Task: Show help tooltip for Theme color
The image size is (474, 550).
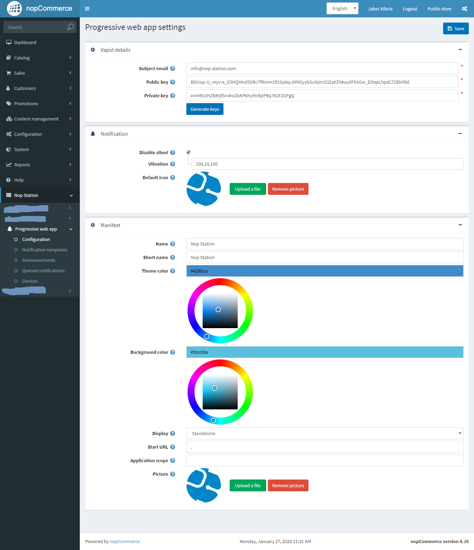Action: pos(173,271)
